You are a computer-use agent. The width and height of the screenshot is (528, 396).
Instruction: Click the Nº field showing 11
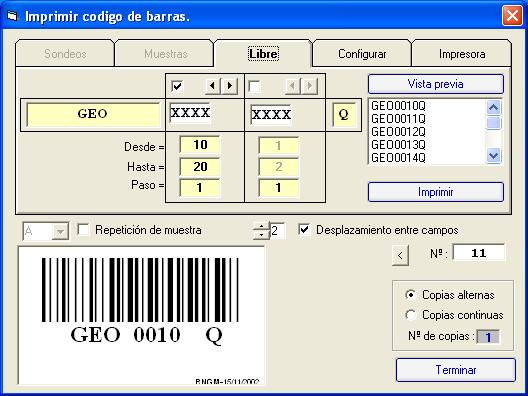[478, 253]
